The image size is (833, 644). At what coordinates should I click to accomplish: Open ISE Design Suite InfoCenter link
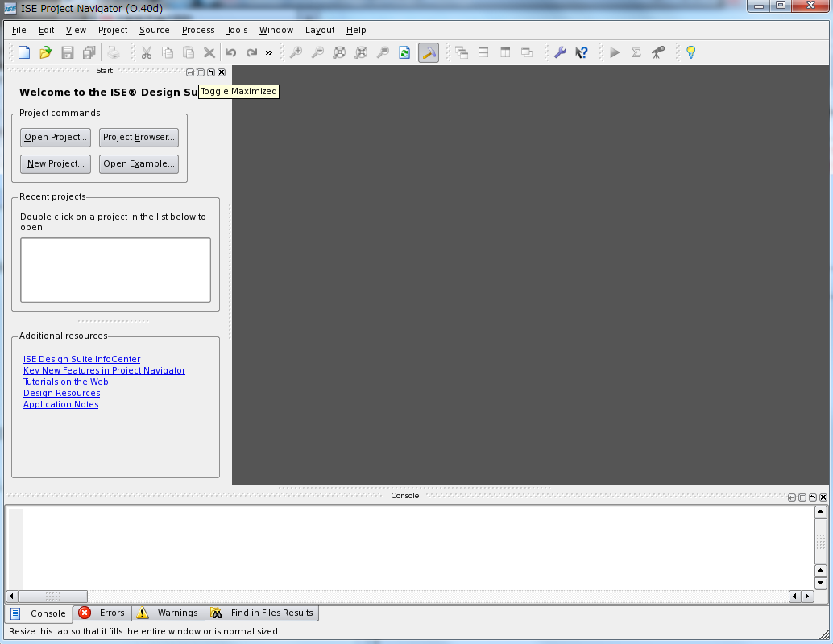coord(82,359)
